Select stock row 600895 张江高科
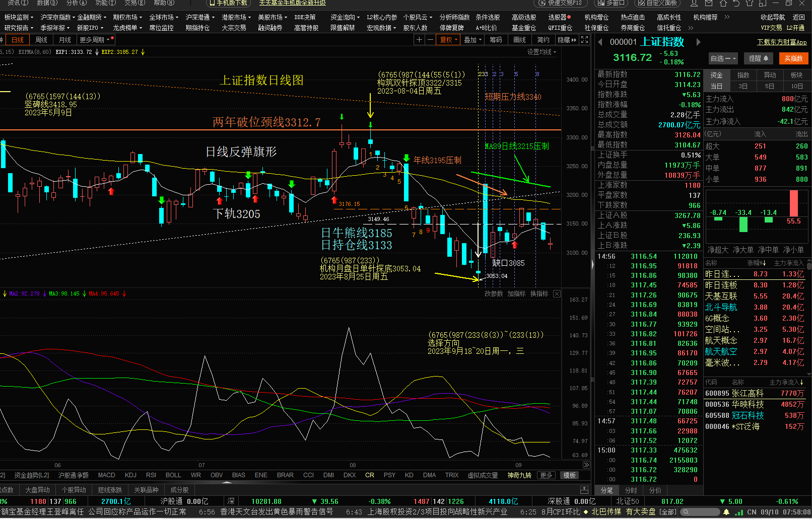This screenshot has height=519, width=812. (755, 393)
